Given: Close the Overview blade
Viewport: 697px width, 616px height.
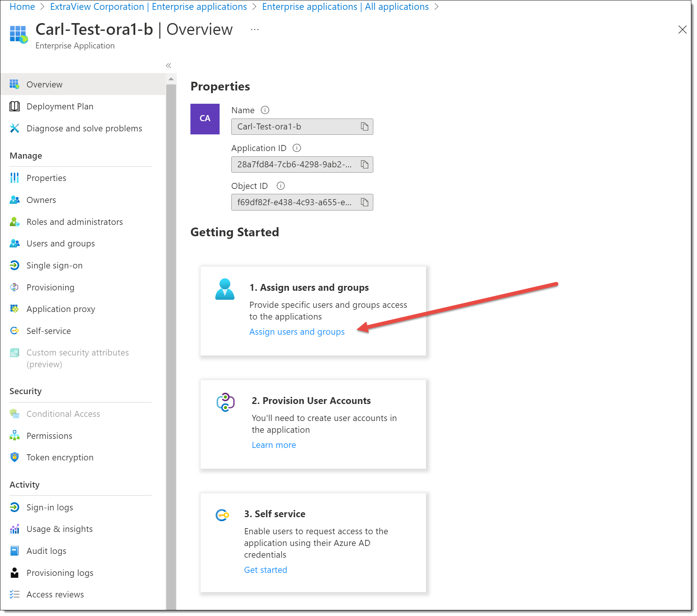Looking at the screenshot, I should [x=682, y=30].
